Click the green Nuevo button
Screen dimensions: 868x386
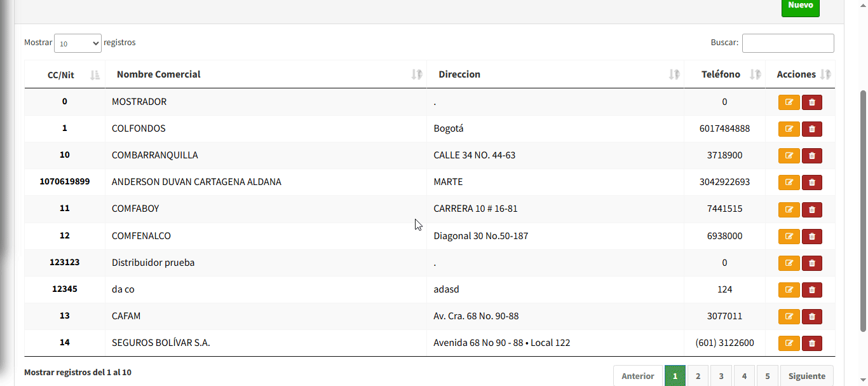point(800,6)
